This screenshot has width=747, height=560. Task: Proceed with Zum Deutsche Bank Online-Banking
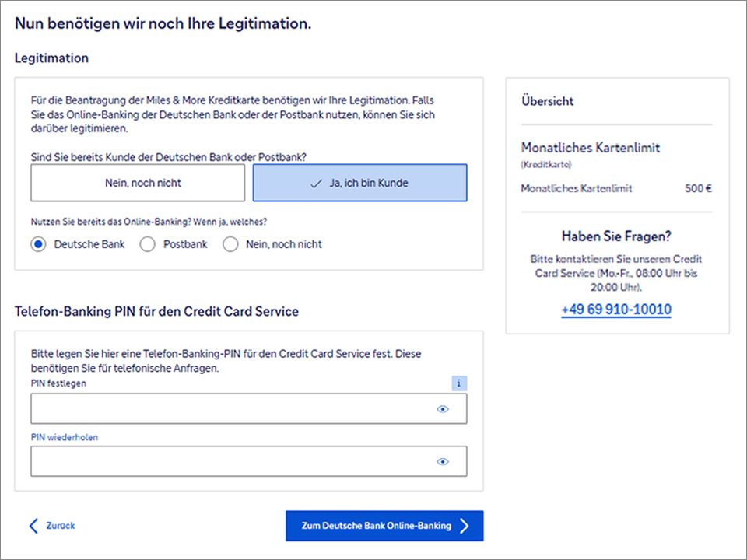click(376, 526)
